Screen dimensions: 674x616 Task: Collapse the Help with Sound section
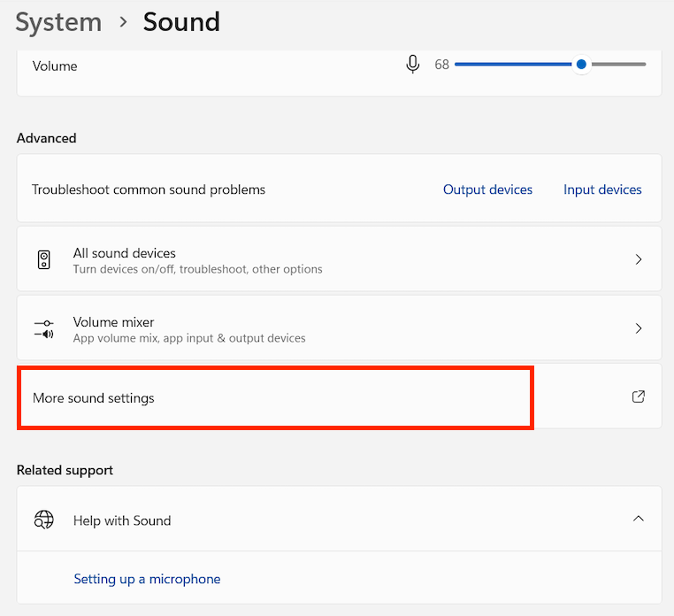(x=639, y=519)
